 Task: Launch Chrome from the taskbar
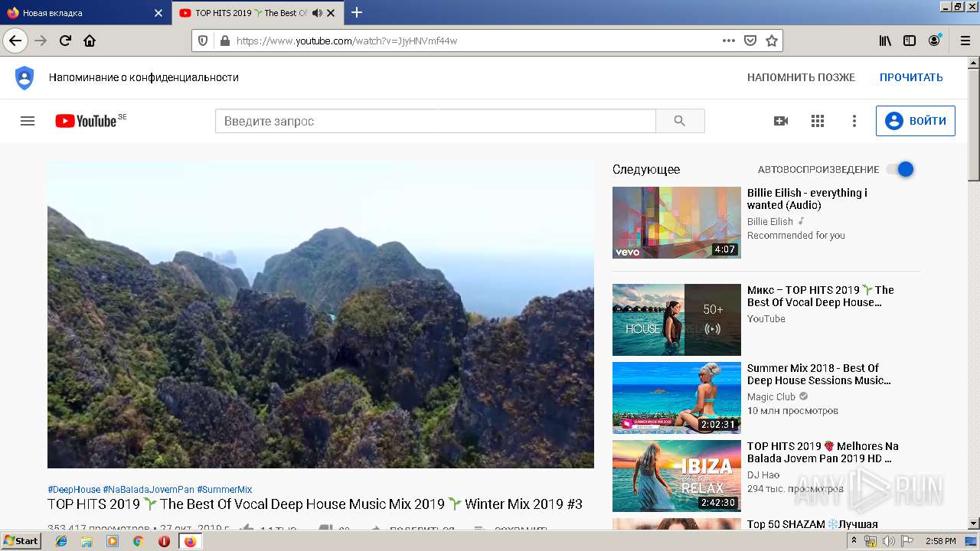tap(138, 541)
